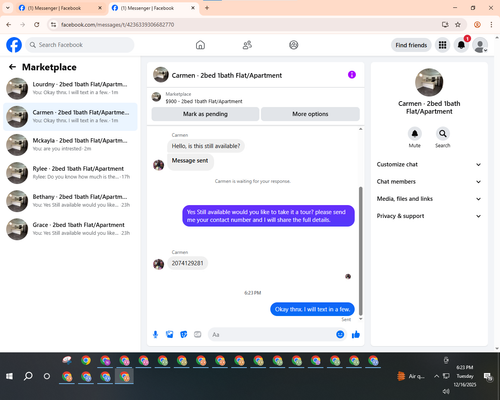Reload the page
500x400 pixels.
pyautogui.click(x=37, y=25)
